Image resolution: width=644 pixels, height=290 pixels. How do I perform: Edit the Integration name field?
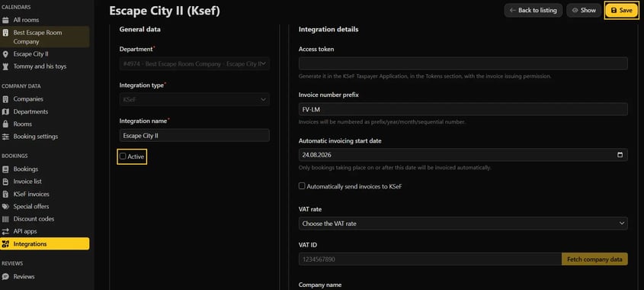point(194,135)
